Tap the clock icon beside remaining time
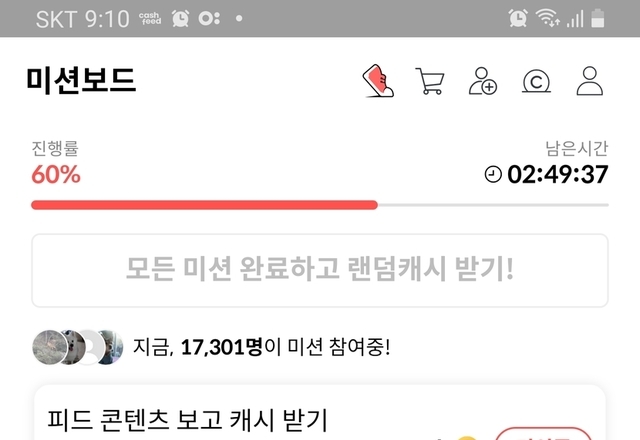The image size is (640, 440). [x=493, y=174]
